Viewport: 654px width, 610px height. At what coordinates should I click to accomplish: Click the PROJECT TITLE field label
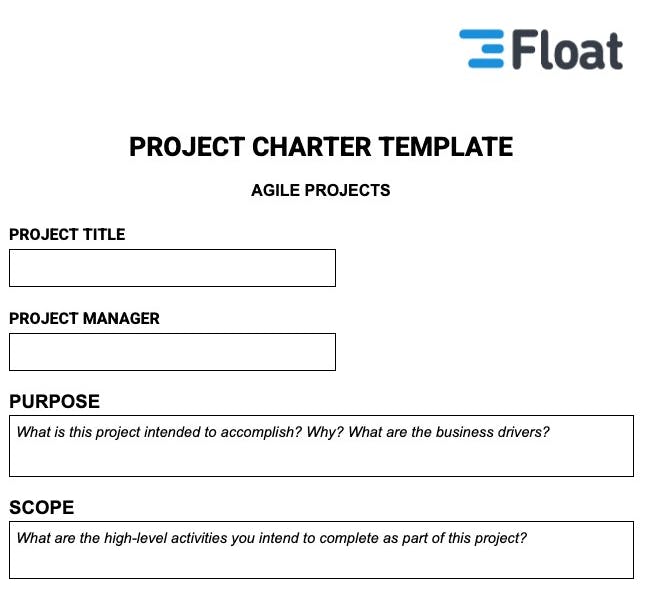pyautogui.click(x=67, y=235)
